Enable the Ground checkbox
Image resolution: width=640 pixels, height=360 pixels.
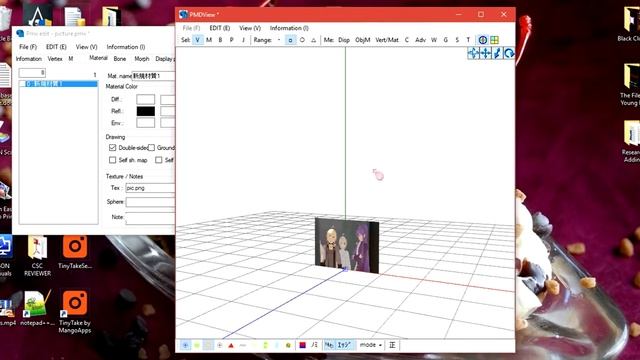151,148
